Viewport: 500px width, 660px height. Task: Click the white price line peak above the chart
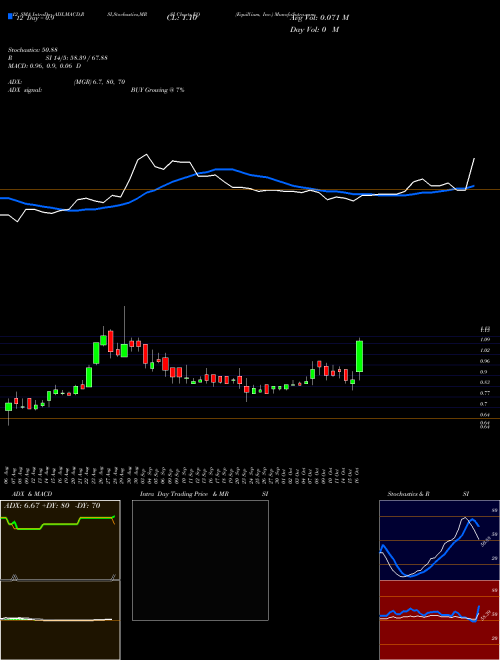tap(146, 155)
